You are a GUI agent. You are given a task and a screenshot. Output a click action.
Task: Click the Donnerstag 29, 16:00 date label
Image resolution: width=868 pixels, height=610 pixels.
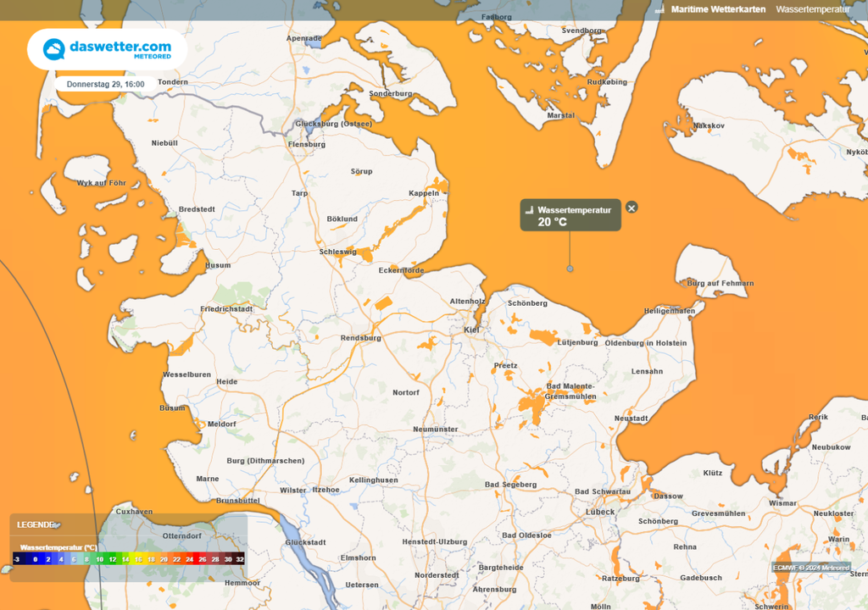click(105, 85)
